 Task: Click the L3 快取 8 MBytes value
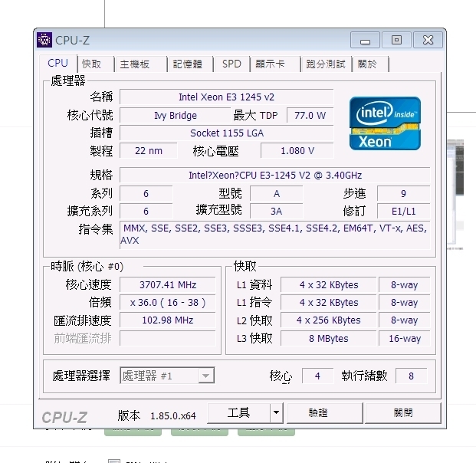coord(329,338)
